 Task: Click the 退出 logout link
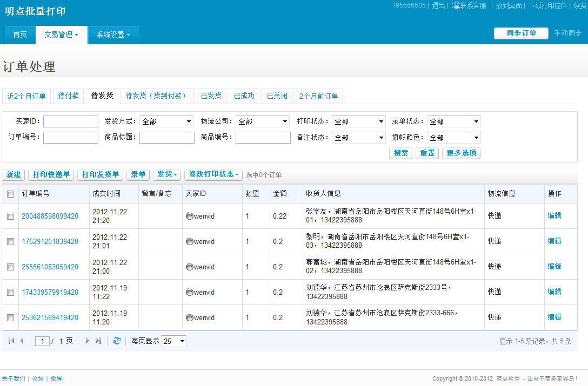(438, 5)
